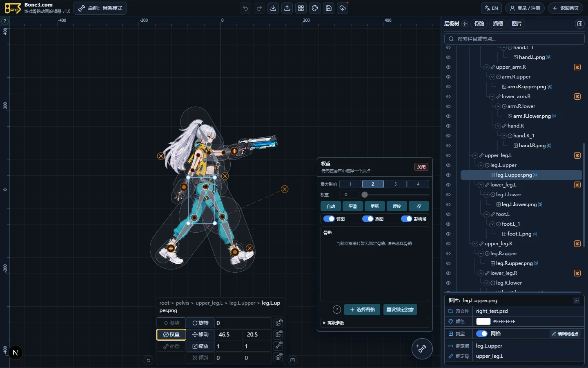Toggle the 饼图 pie chart switch
This screenshot has width=588, height=368.
click(x=329, y=219)
